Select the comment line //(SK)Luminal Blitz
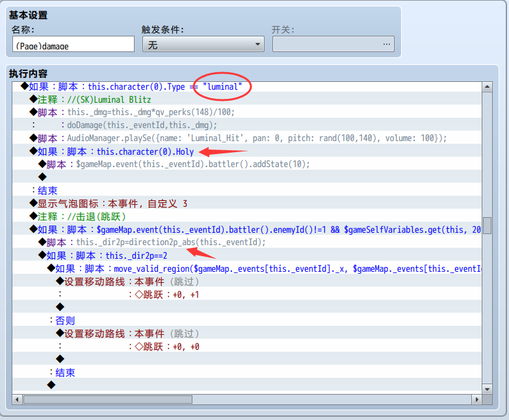Image resolution: width=509 pixels, height=420 pixels. point(247,99)
